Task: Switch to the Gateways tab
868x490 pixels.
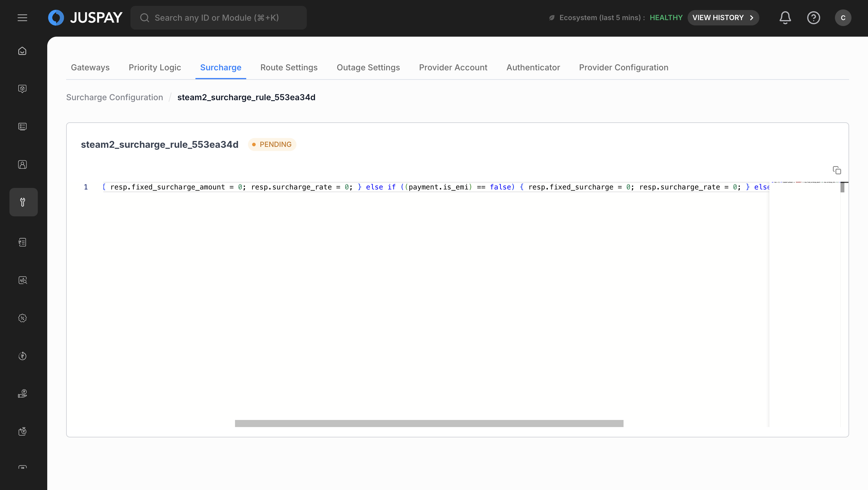Action: tap(90, 67)
